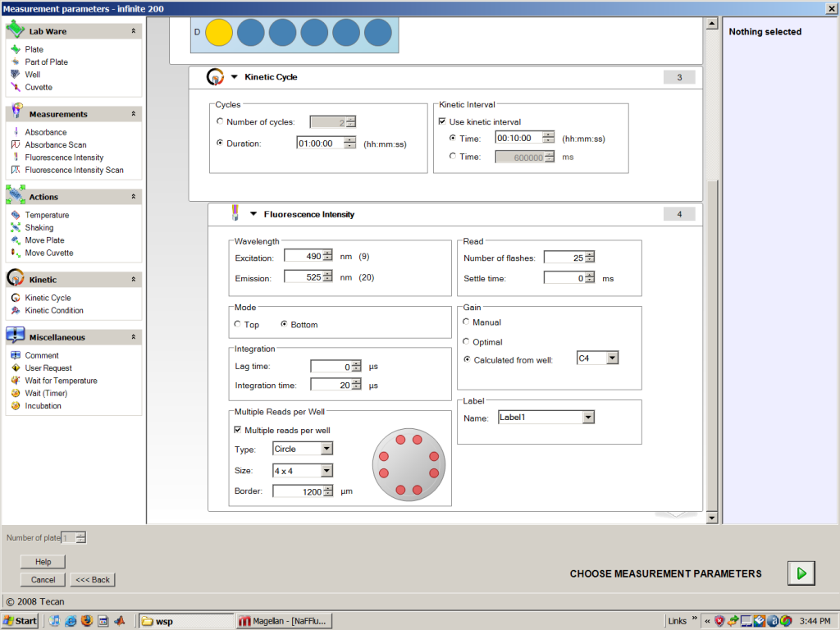Uncheck Multiple reads per well
This screenshot has height=630, width=840.
[x=238, y=430]
